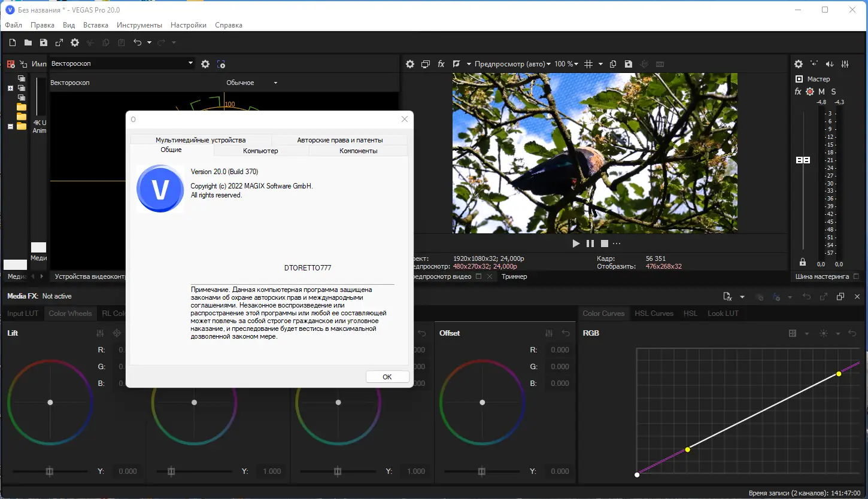
Task: Click the external monitor preview icon
Action: [x=426, y=64]
